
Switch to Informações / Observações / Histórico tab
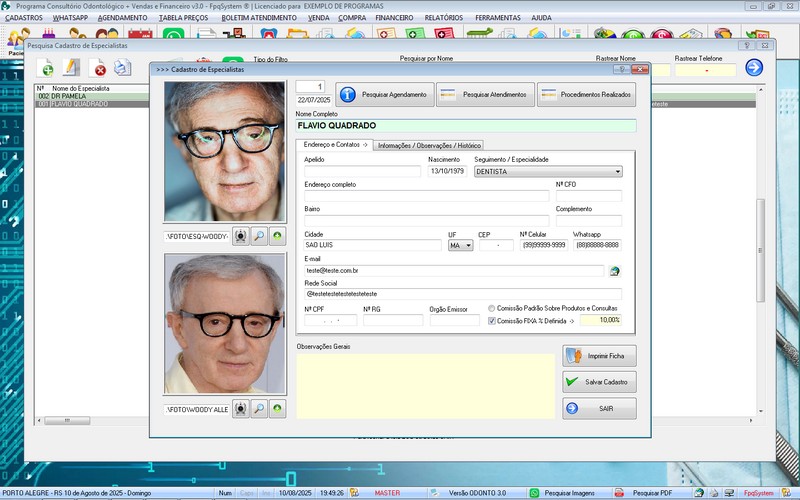coord(430,145)
